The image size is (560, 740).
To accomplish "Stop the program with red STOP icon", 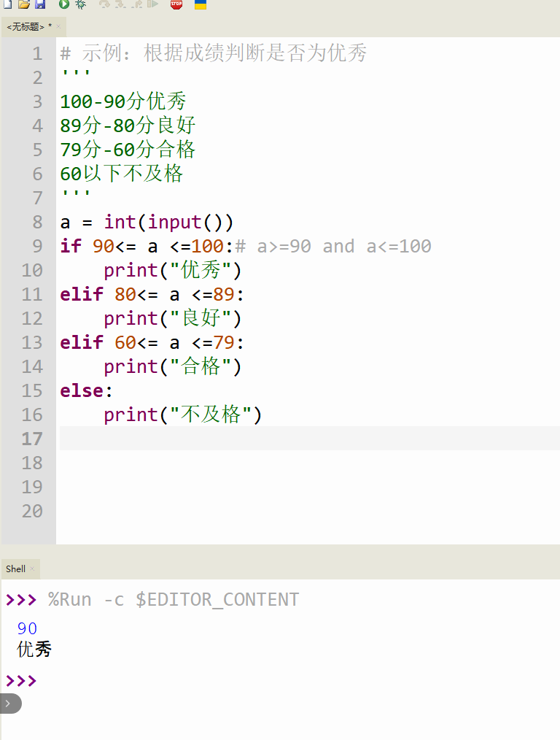I will (176, 4).
